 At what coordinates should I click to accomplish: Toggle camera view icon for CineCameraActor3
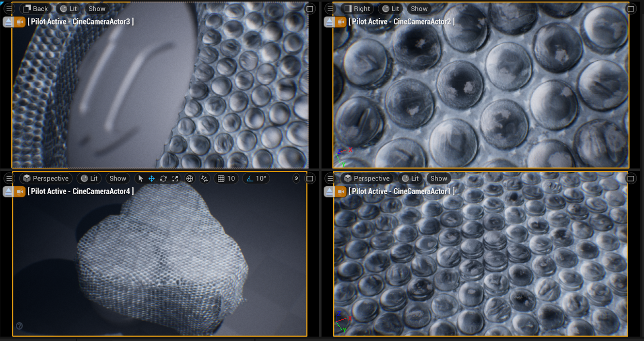pos(20,22)
